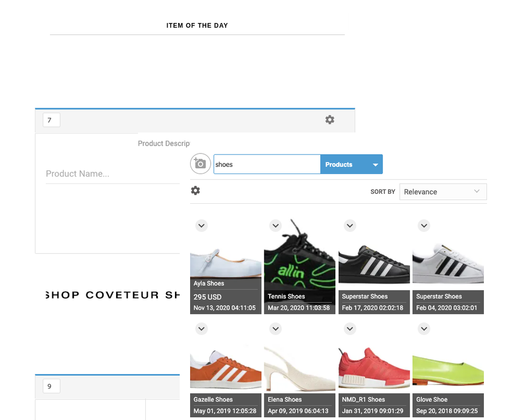
Task: Open chevron menu above black Superstar Shoes
Action: click(x=350, y=226)
